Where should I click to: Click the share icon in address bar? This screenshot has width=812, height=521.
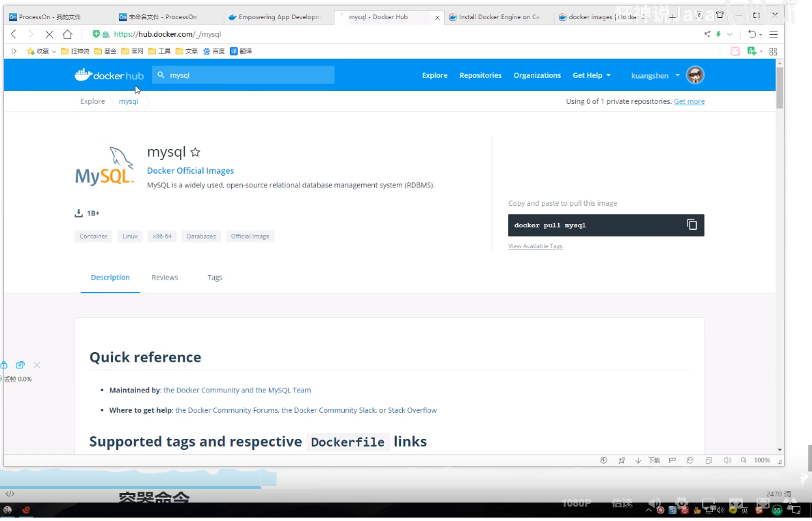click(x=707, y=34)
